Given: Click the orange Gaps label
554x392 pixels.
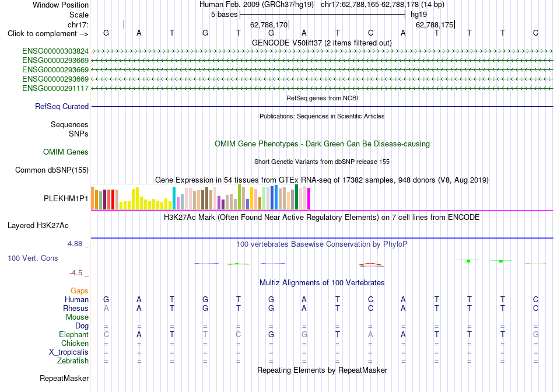Looking at the screenshot, I should click(79, 290).
